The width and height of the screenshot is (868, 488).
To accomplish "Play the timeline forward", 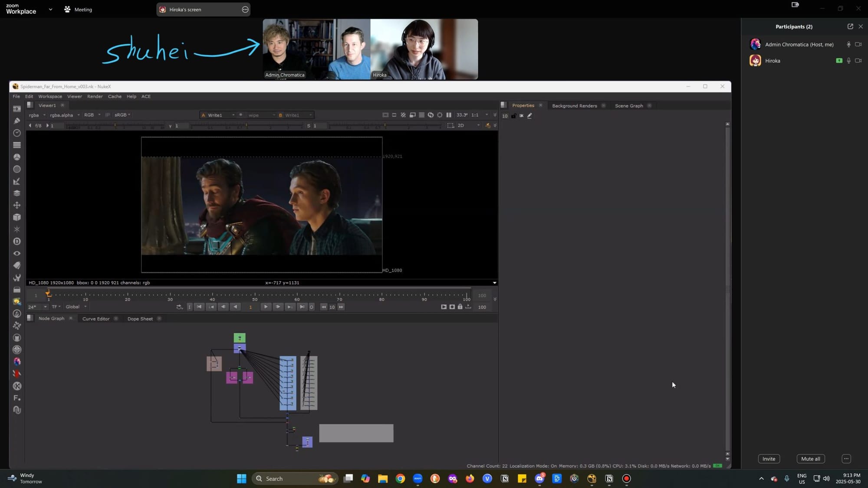I will point(266,307).
